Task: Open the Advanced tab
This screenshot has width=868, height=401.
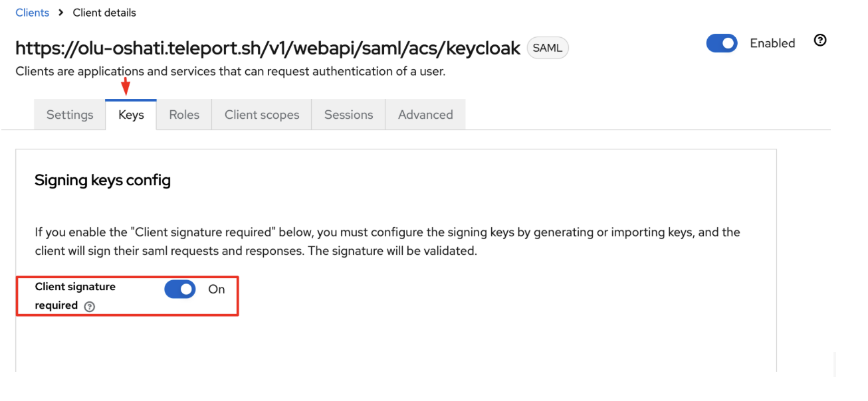Action: click(425, 114)
